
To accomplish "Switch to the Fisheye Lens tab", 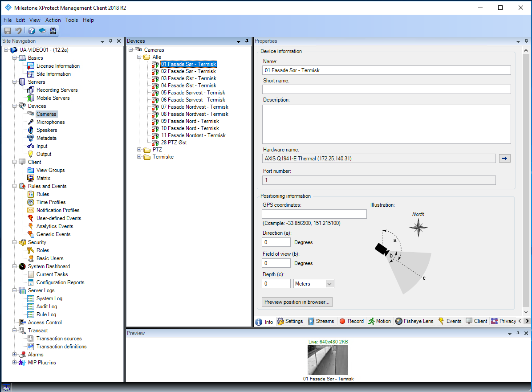I will 414,321.
